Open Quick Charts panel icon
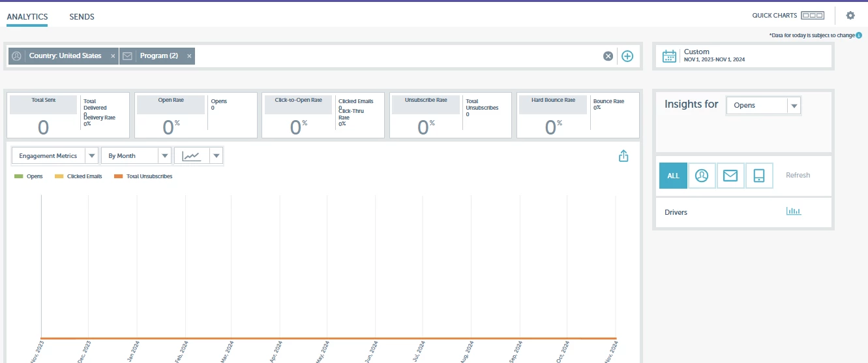 tap(813, 15)
